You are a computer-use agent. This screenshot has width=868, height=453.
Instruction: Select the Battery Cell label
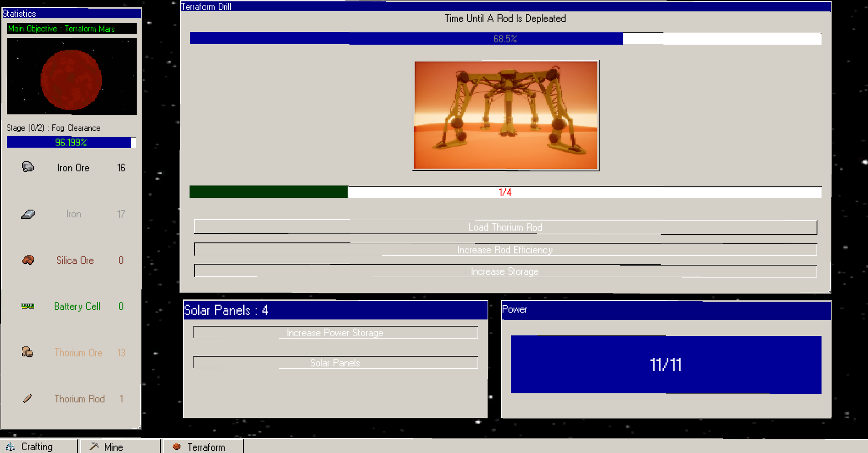77,306
